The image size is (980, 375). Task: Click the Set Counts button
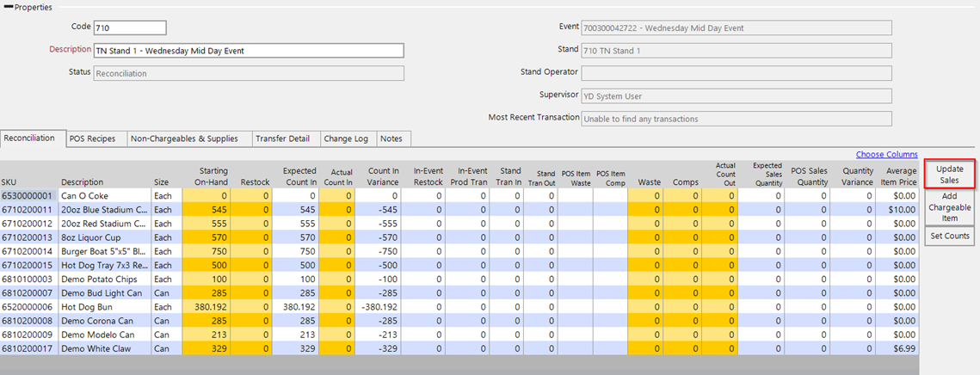pos(950,236)
